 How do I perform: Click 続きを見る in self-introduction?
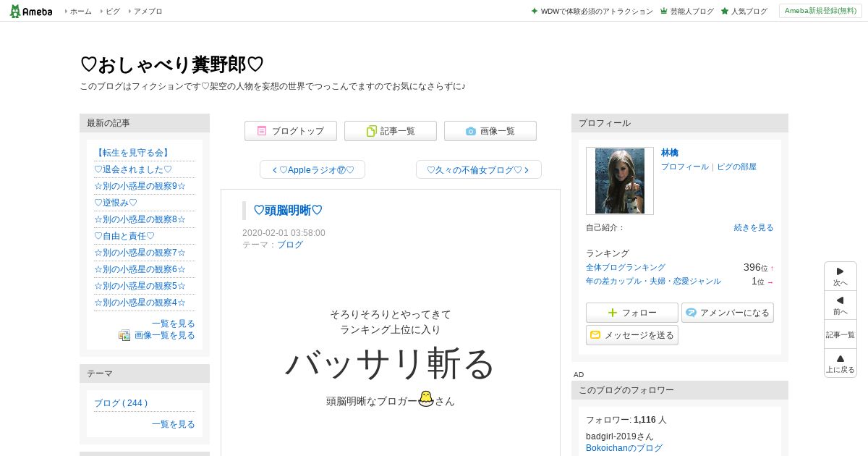(x=754, y=227)
